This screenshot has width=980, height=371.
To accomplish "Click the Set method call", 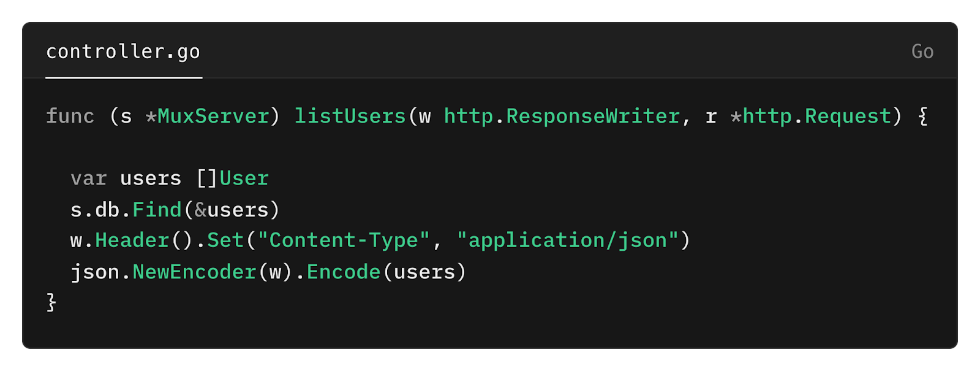I will [225, 240].
